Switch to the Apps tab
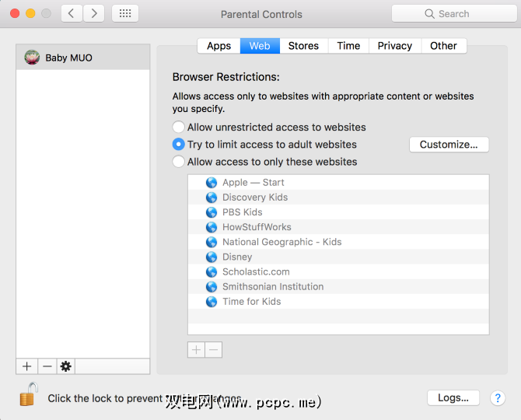The image size is (521, 420). click(219, 46)
